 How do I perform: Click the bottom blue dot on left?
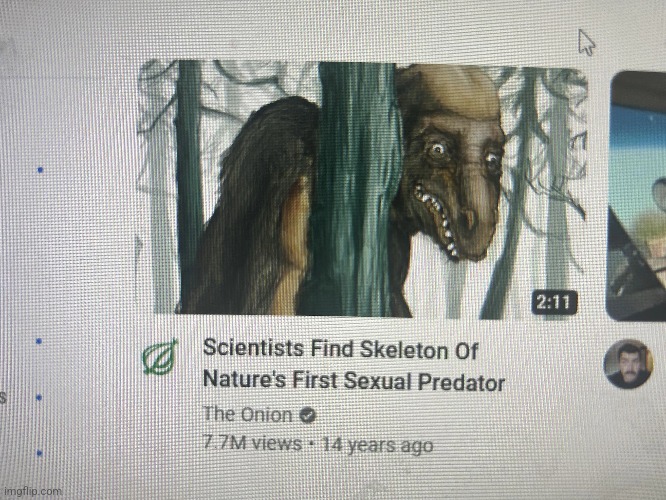pyautogui.click(x=40, y=453)
